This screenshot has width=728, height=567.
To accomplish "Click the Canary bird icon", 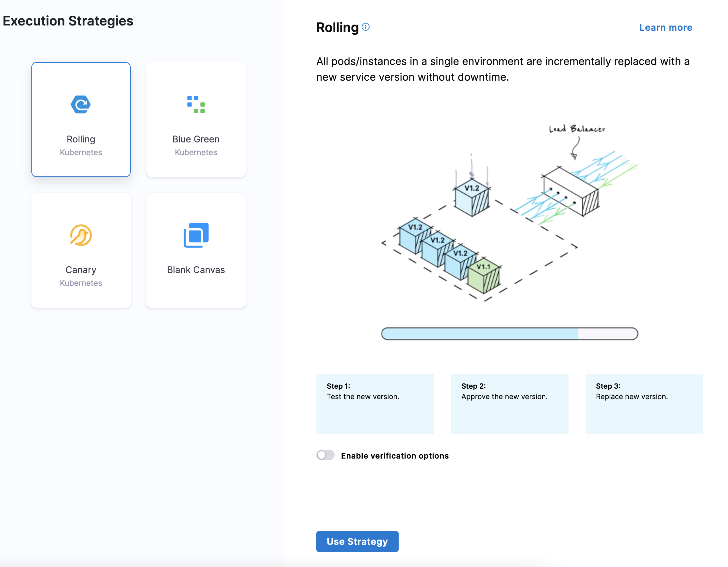I will pyautogui.click(x=81, y=235).
